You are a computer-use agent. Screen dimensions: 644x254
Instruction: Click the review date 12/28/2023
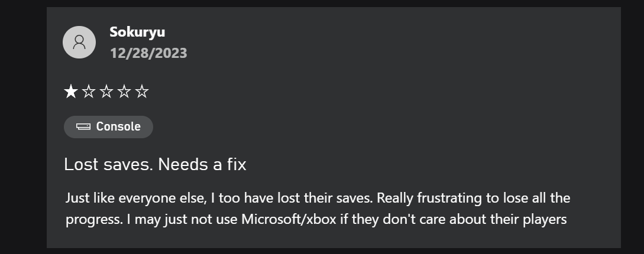coord(148,53)
